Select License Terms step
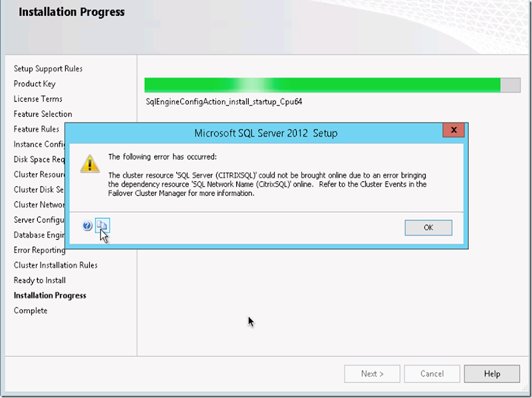 (x=38, y=99)
